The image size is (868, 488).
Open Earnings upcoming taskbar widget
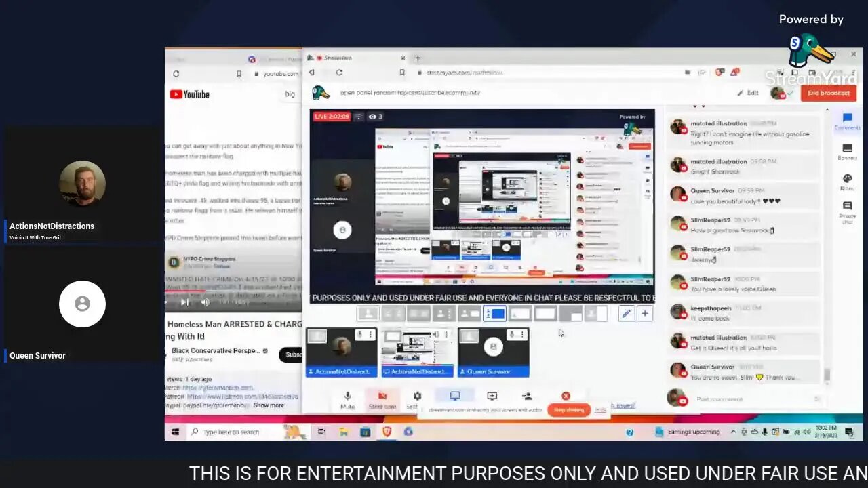pyautogui.click(x=688, y=432)
